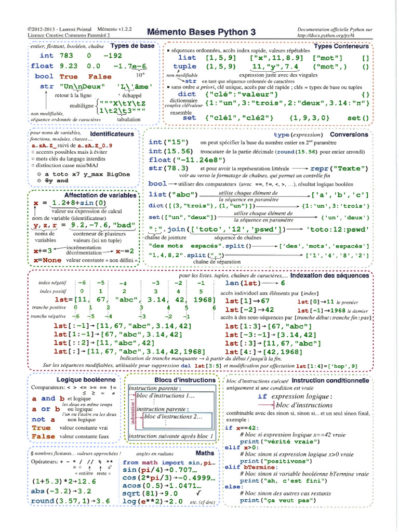This screenshot has width=399, height=532.
Task: Click the "elif x>0:" code line
Action: click(x=242, y=448)
